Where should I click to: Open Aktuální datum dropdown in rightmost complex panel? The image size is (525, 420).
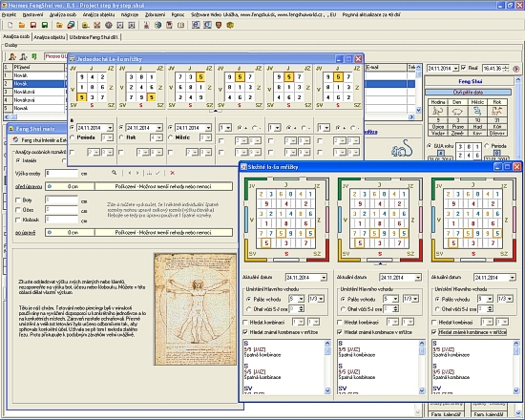[513, 278]
